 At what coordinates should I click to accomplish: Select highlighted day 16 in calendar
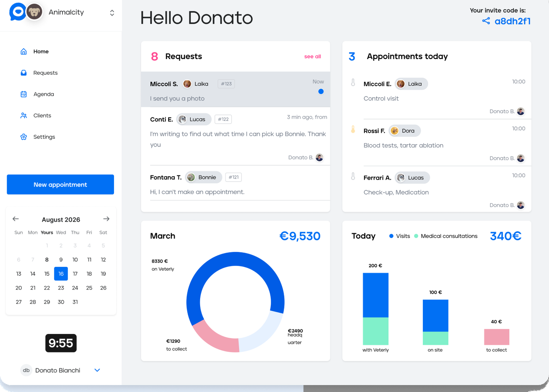click(61, 274)
